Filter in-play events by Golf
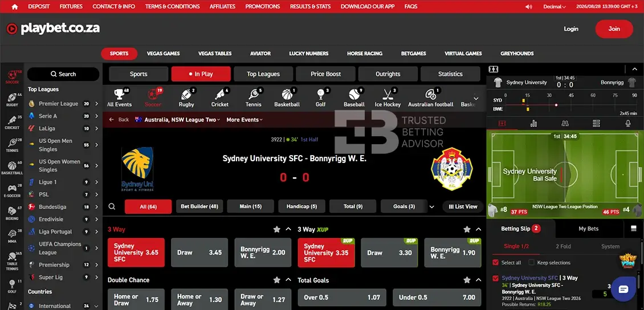 (x=321, y=97)
